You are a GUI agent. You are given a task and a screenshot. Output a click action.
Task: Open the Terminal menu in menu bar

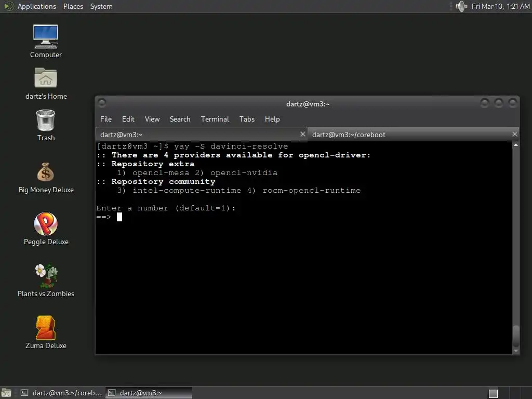click(x=215, y=119)
